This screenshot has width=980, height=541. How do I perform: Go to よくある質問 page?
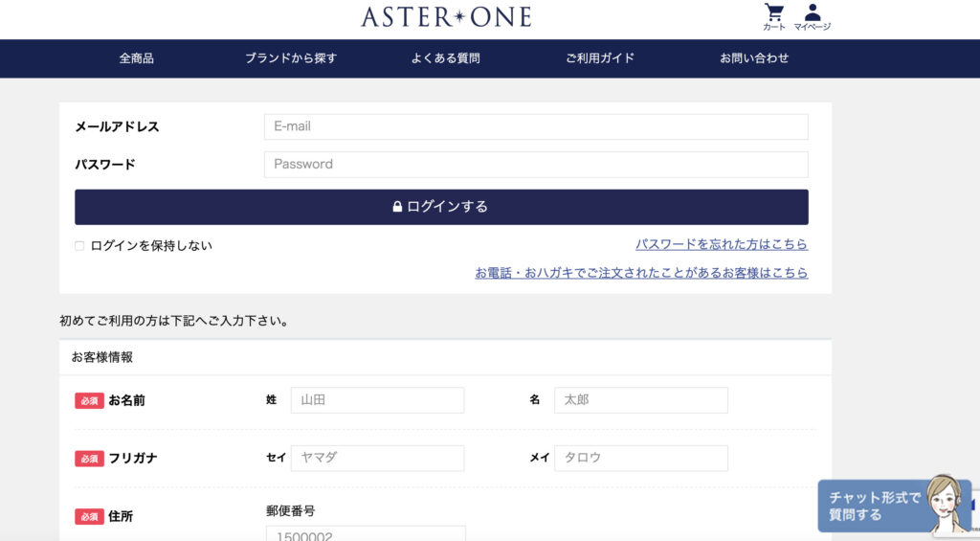coord(445,58)
